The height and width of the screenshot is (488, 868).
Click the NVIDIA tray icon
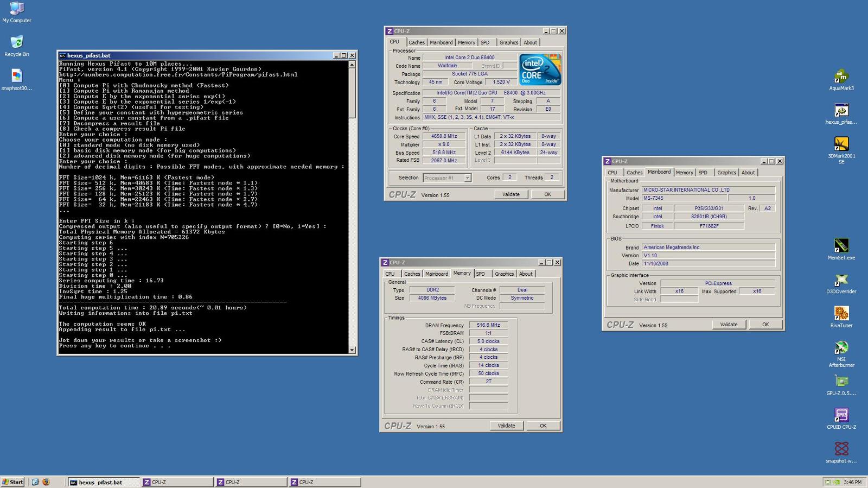coord(837,482)
